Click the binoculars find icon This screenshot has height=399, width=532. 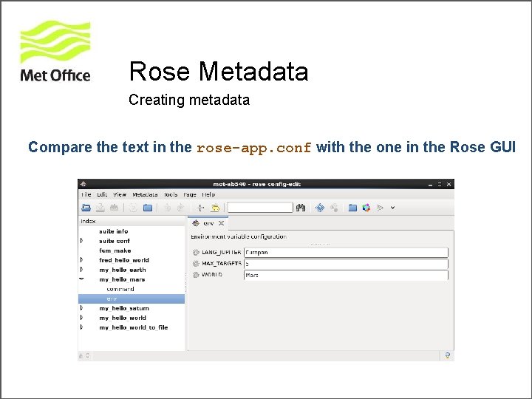coord(301,208)
